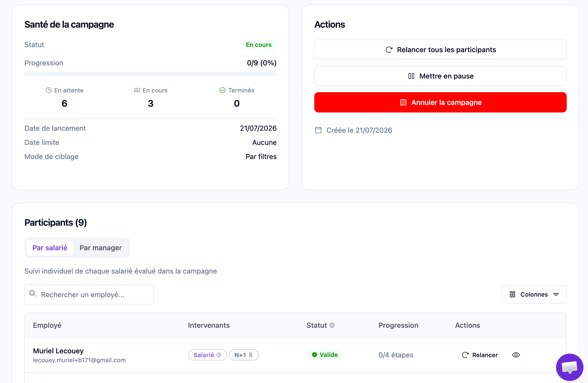Pause the campaign with Mettre en pause
Screen dimensions: 588x383
(440, 76)
